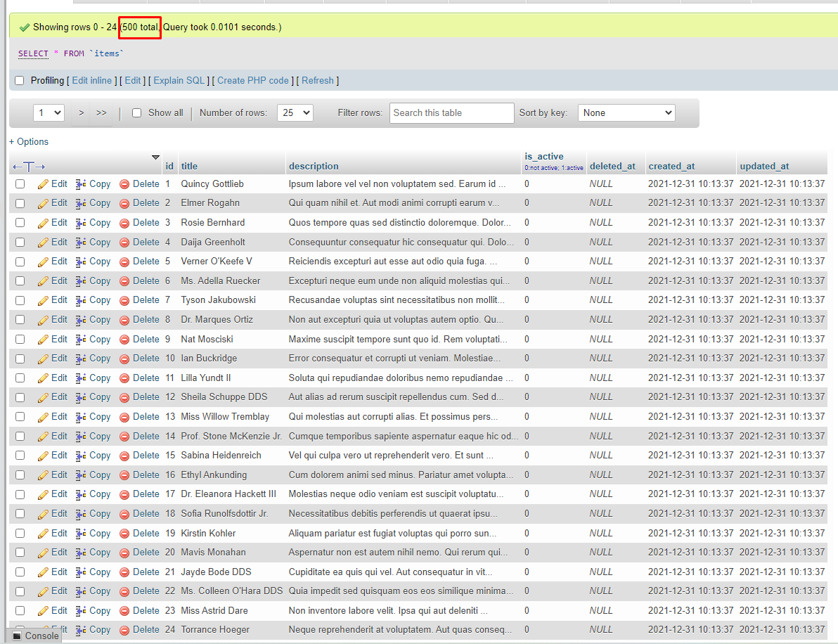Enable the Profiling checkbox
838x644 pixels.
pos(20,81)
